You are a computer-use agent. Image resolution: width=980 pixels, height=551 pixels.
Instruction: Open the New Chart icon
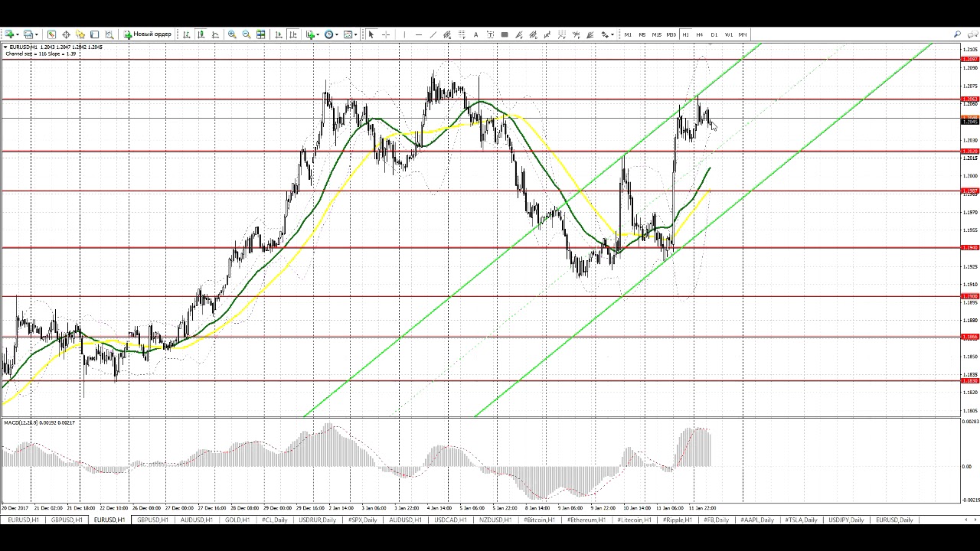click(8, 34)
